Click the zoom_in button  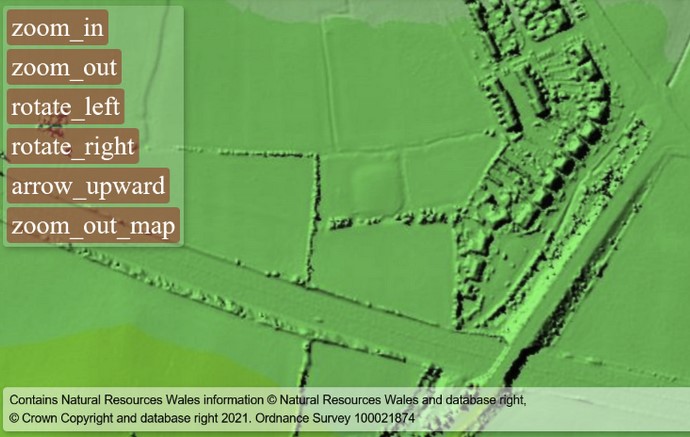[x=58, y=28]
